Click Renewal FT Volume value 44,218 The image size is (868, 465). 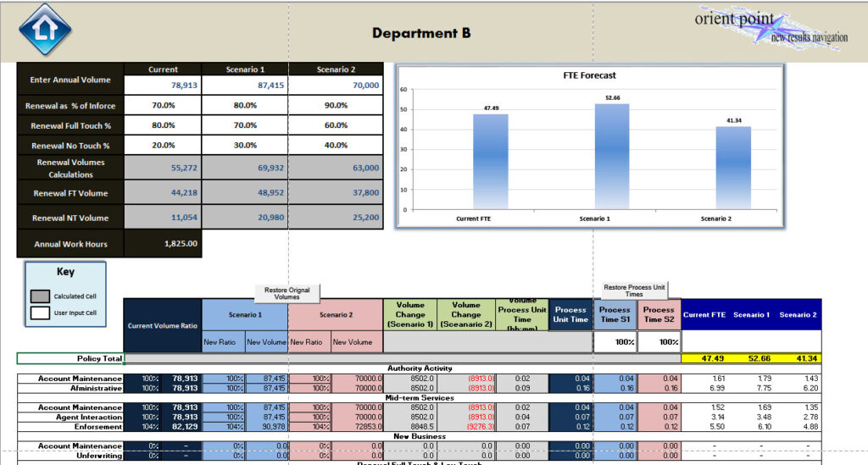click(x=163, y=192)
